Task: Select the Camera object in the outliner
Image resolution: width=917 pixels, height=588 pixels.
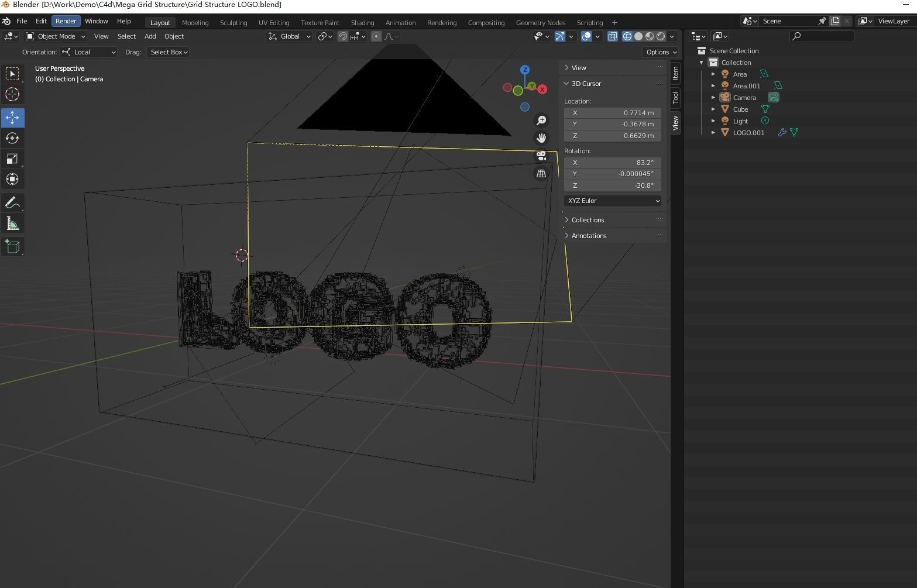Action: [744, 97]
